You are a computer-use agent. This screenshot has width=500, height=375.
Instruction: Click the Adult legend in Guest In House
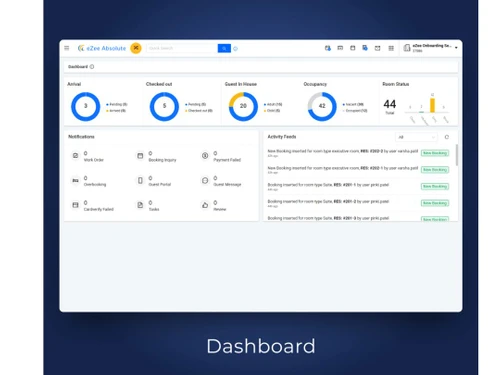pyautogui.click(x=273, y=104)
